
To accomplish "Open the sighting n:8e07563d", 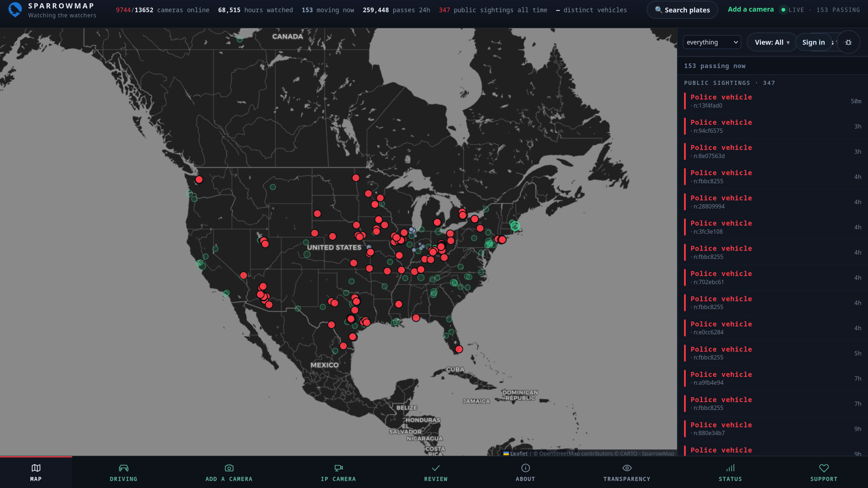I will click(773, 152).
